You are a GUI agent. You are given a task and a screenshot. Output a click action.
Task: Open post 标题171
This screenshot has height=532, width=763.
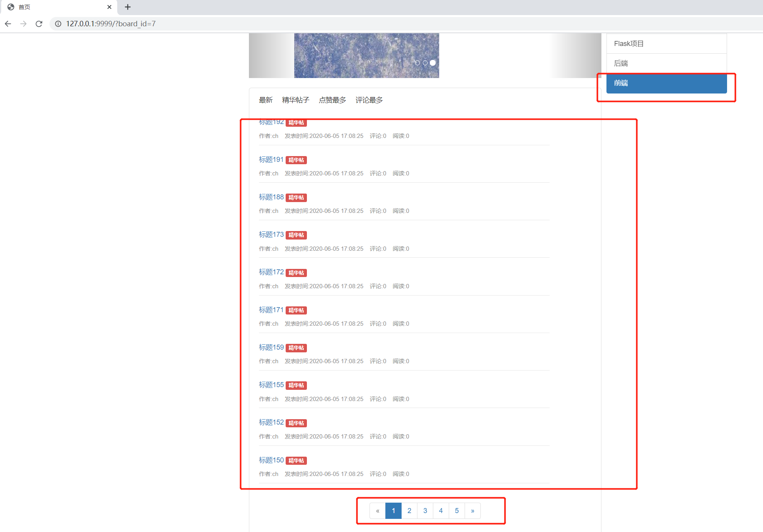[x=271, y=310]
